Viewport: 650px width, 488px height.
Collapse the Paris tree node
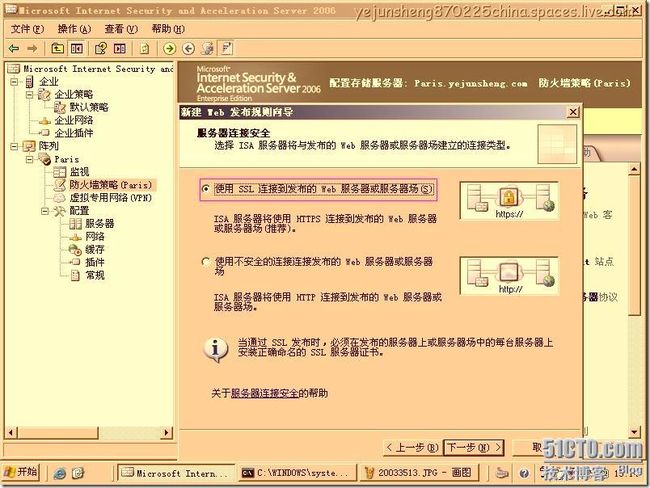click(29, 159)
